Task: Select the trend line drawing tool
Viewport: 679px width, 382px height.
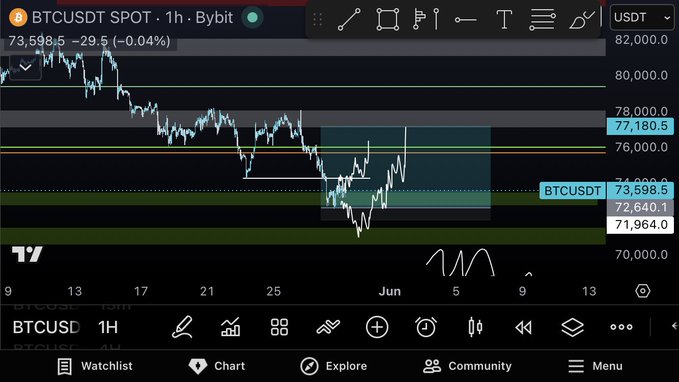Action: tap(349, 19)
